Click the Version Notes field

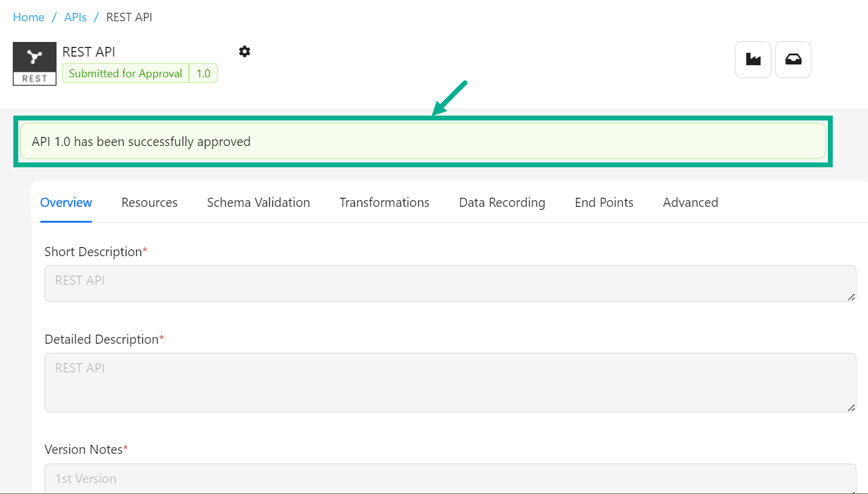point(450,478)
